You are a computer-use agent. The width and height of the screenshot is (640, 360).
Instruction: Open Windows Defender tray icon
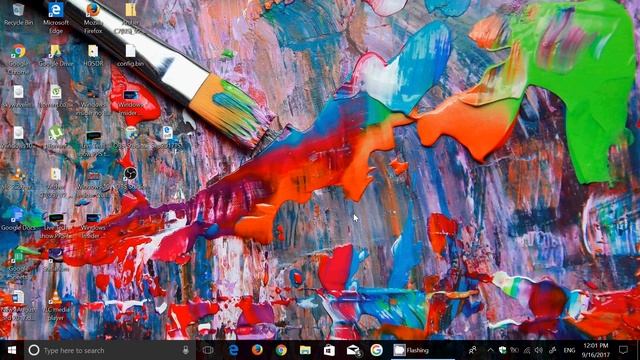pos(502,350)
